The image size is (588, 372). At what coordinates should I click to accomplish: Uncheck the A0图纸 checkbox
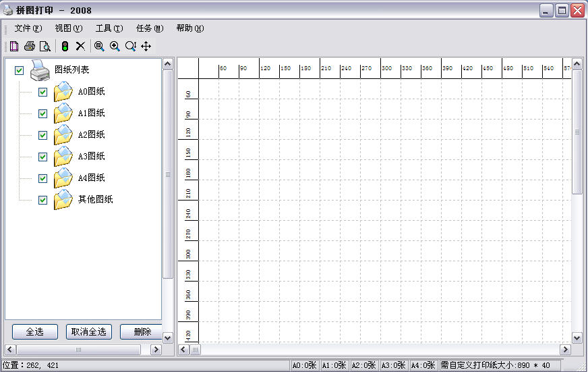point(42,92)
